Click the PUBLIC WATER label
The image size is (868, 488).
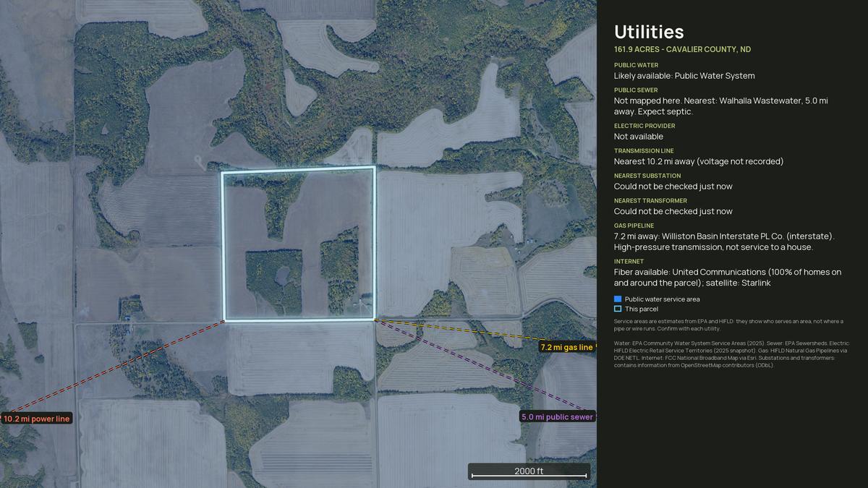636,65
